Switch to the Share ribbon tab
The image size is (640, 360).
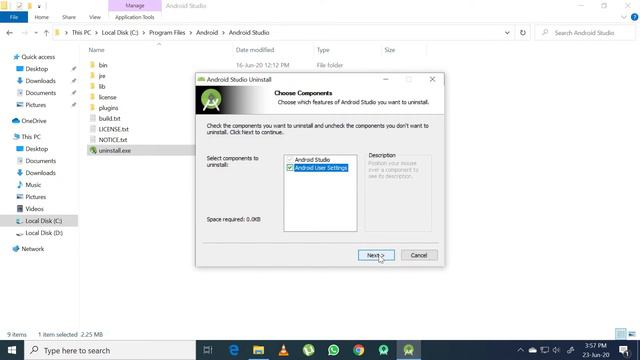(x=69, y=17)
